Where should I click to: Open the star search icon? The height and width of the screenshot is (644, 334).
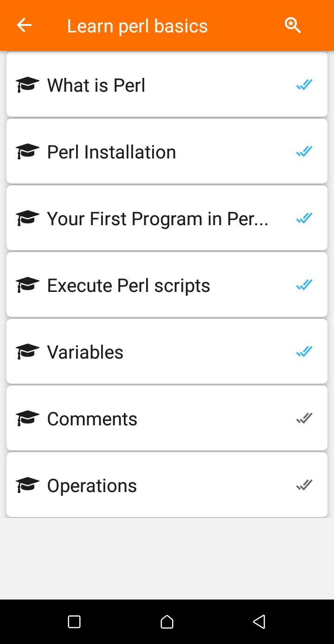point(293,25)
